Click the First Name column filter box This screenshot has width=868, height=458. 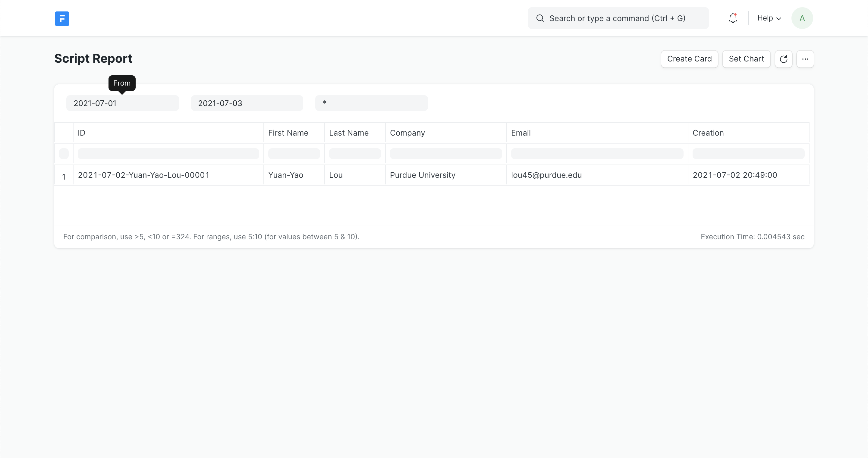click(x=294, y=154)
